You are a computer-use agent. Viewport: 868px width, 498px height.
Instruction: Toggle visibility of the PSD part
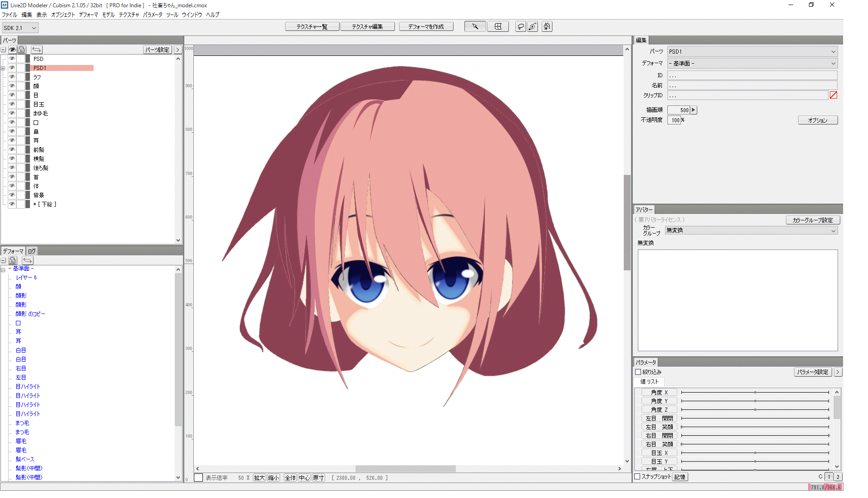(x=12, y=59)
